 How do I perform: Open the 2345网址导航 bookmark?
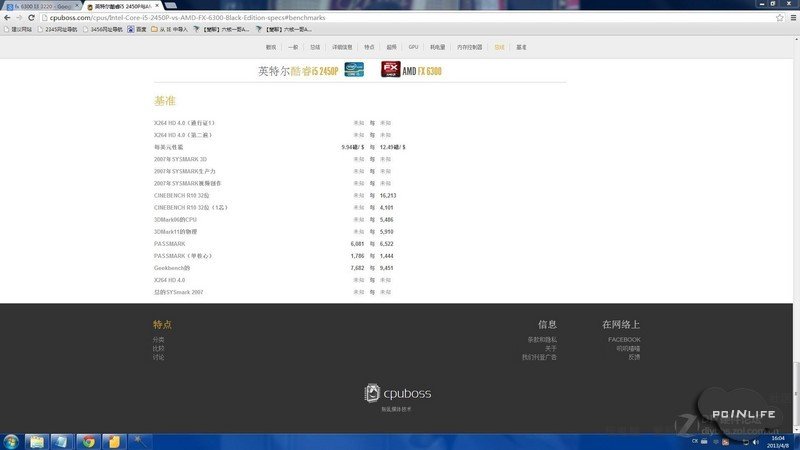coord(58,30)
